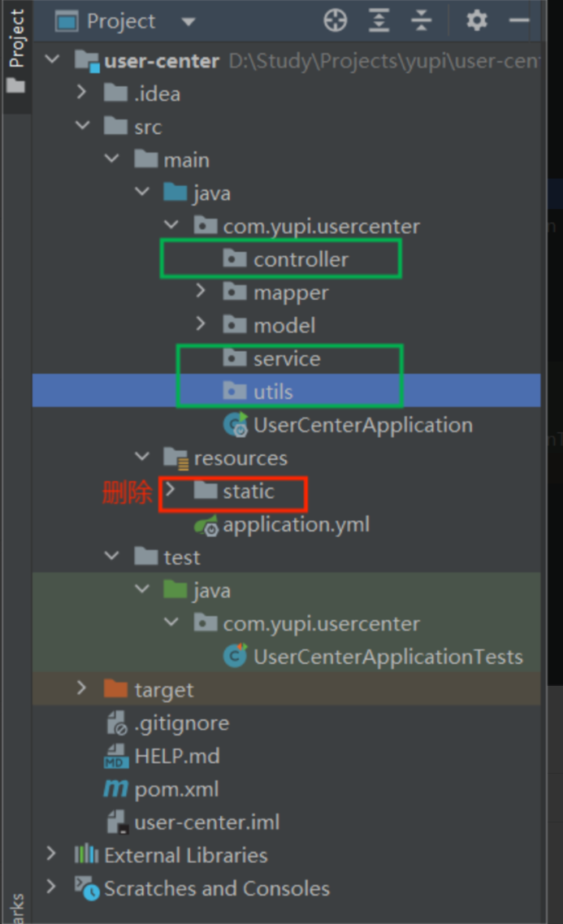Open the Project view dropdown arrow

188,22
